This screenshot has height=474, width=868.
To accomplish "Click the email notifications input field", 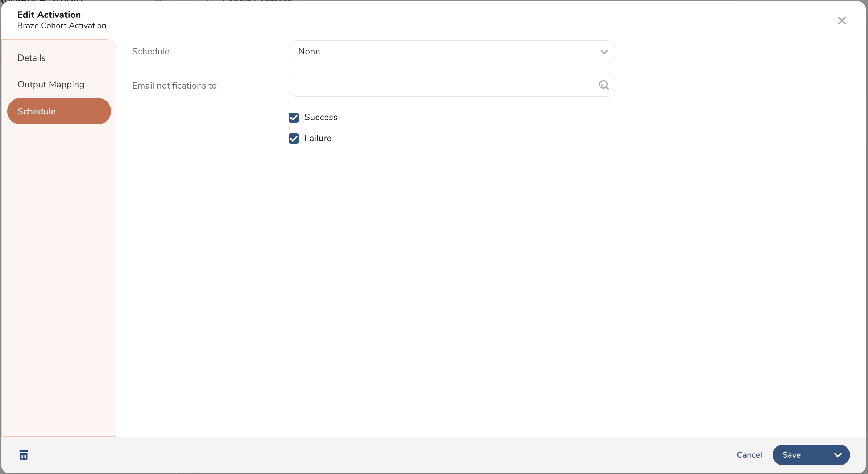I will 435,85.
